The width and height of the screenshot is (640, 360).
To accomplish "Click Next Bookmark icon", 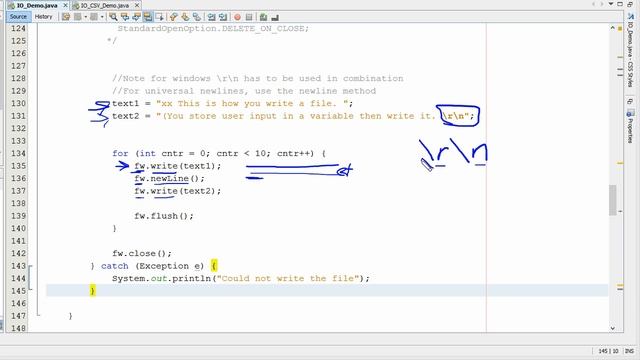I will (x=185, y=17).
